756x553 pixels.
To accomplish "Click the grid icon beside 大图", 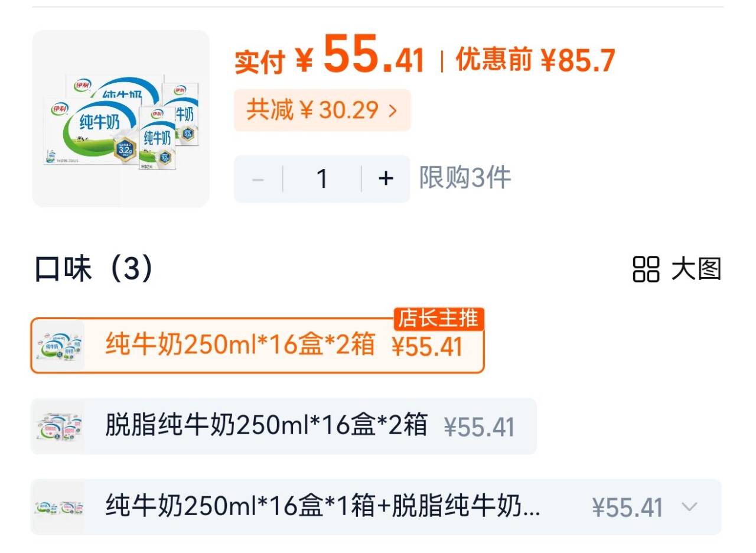I will [x=646, y=269].
